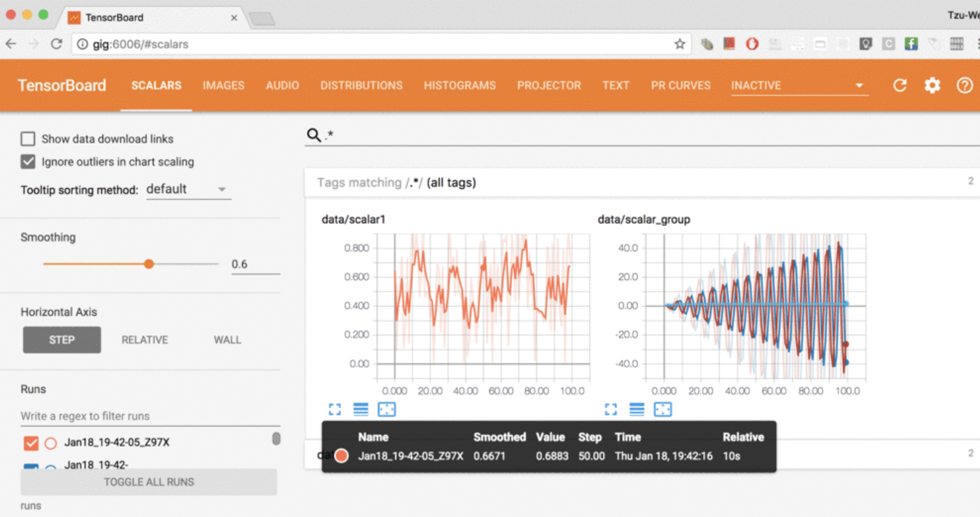
Task: Set horizontal axis to WALL
Action: click(x=227, y=340)
